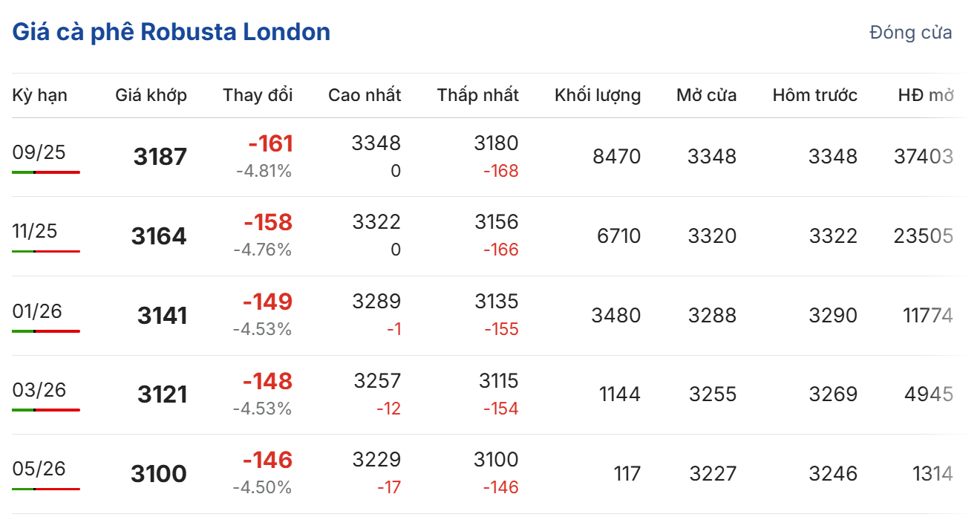Image resolution: width=980 pixels, height=517 pixels.
Task: Click the green-red bar under 09/25
Action: [x=46, y=172]
